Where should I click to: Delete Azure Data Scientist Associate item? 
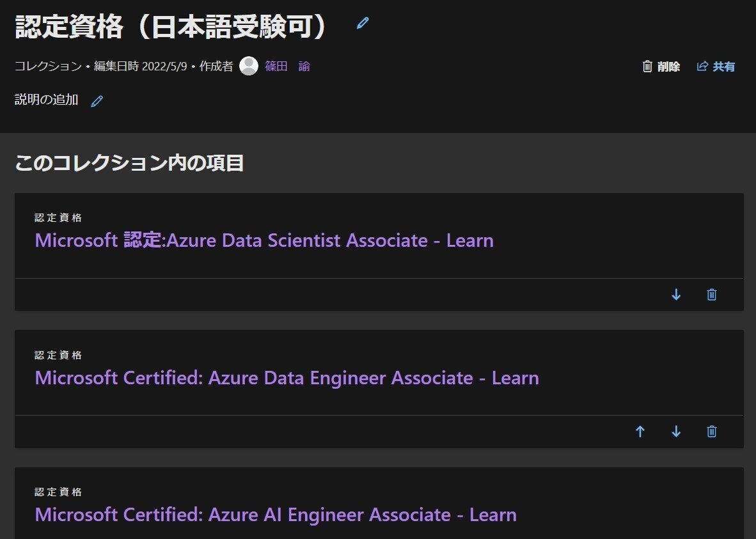[712, 295]
